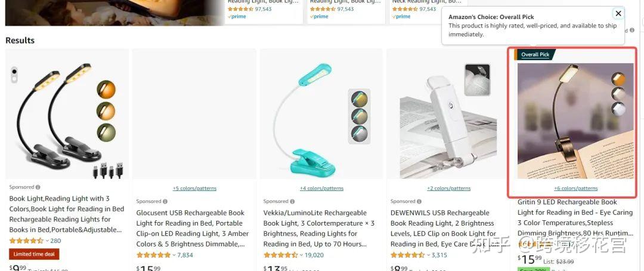Click the Glocusent Sponsored info icon

coord(165,202)
